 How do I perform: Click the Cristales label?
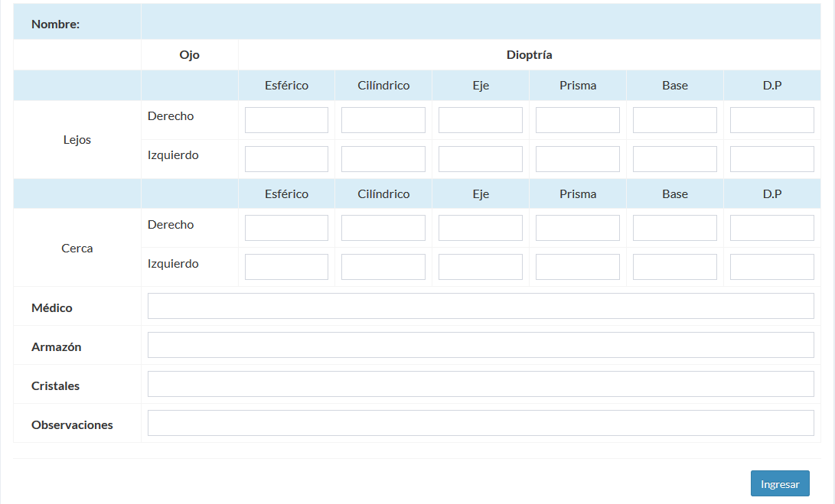55,386
